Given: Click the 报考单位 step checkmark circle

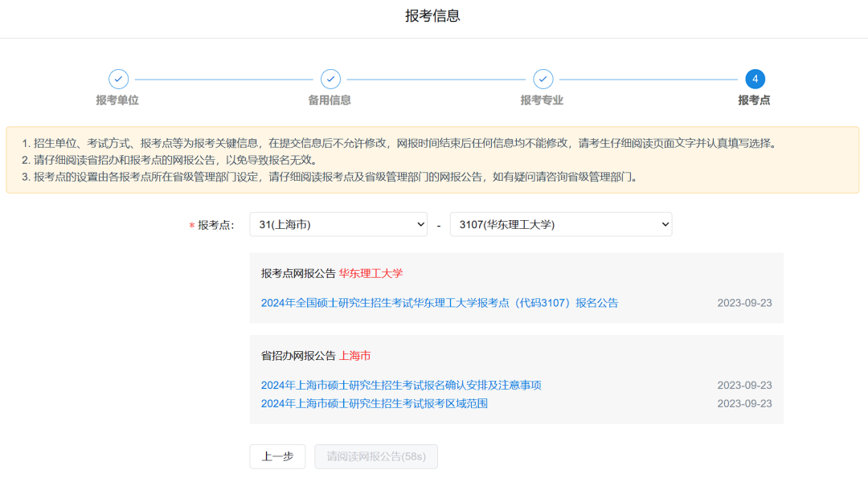Looking at the screenshot, I should point(118,79).
